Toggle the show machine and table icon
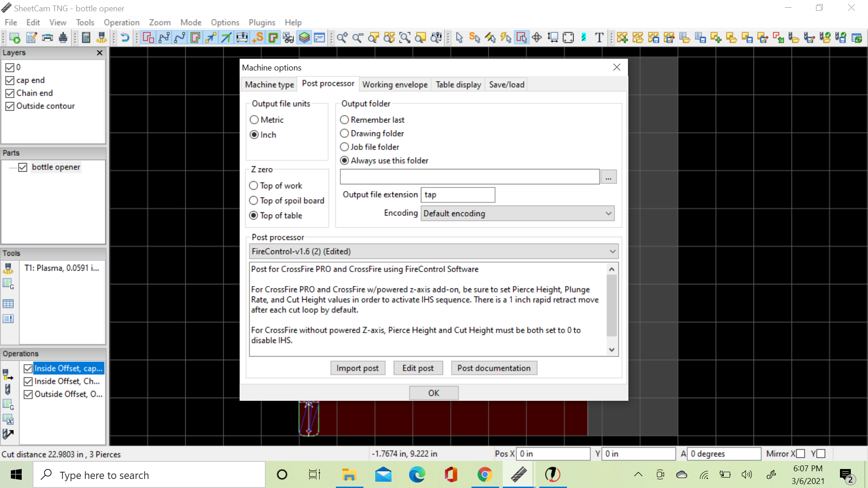This screenshot has width=868, height=488. coord(242,38)
